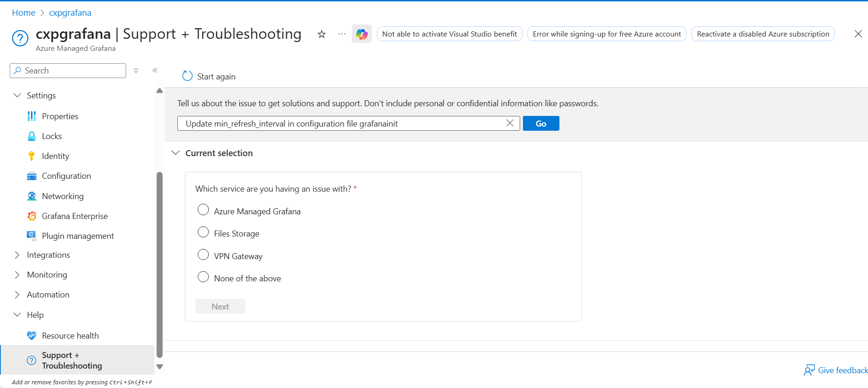868x388 pixels.
Task: Open Plugin management page
Action: click(78, 236)
